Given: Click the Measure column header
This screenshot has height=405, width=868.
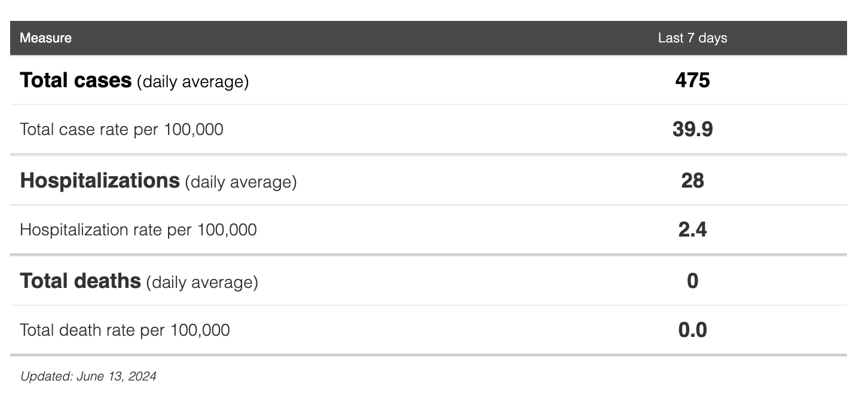Looking at the screenshot, I should click(45, 38).
